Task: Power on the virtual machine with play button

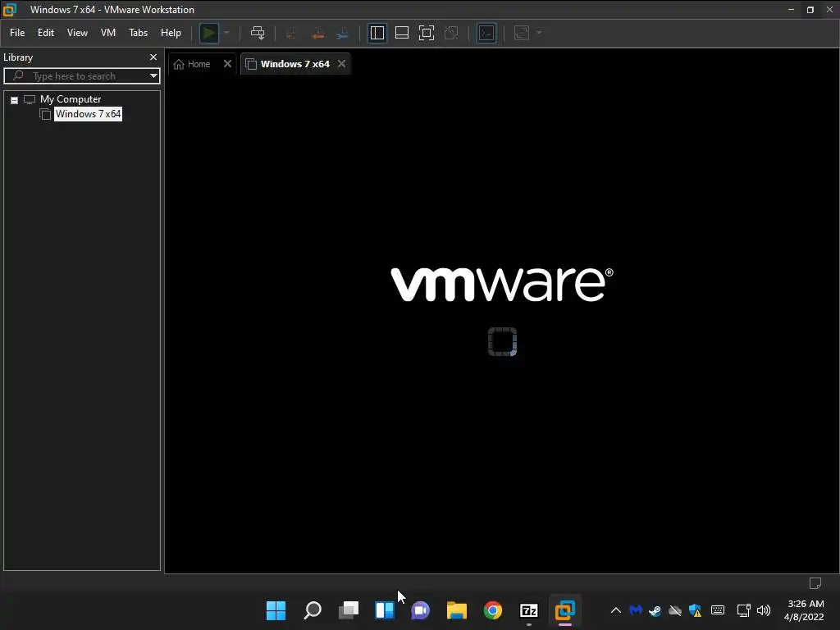Action: point(209,33)
